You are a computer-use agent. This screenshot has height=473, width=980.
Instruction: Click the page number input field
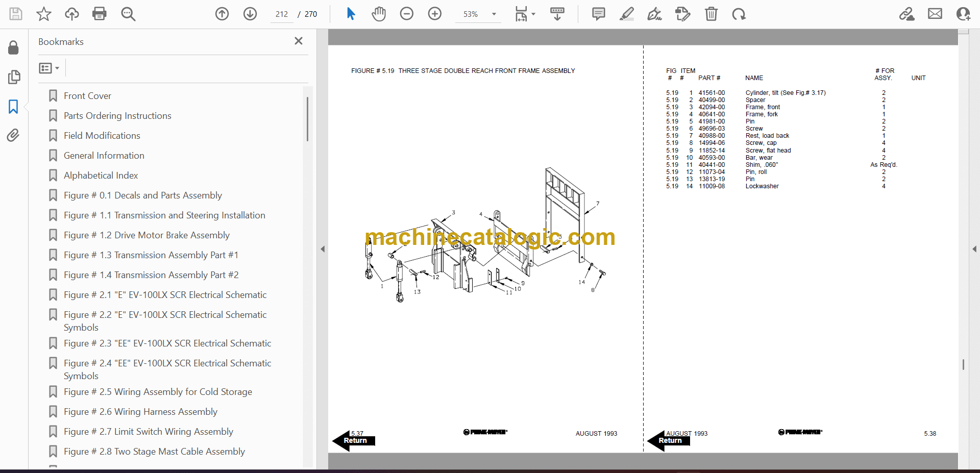point(282,14)
